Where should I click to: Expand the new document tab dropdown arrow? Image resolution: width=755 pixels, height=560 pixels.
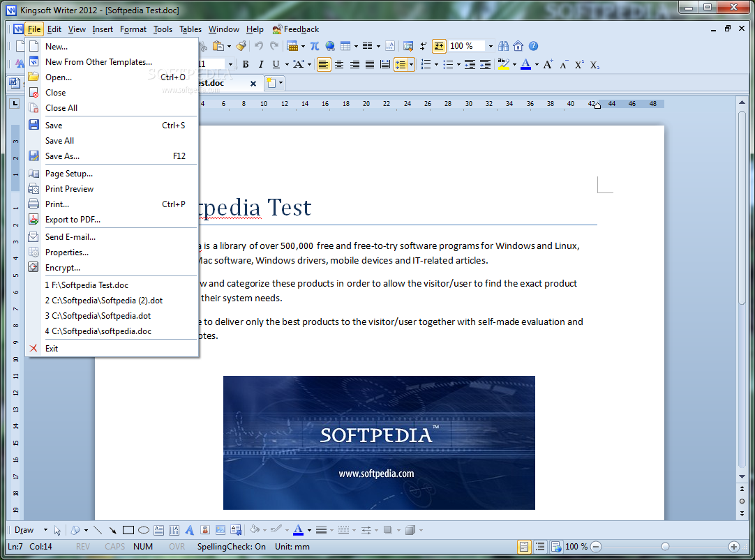pyautogui.click(x=281, y=83)
